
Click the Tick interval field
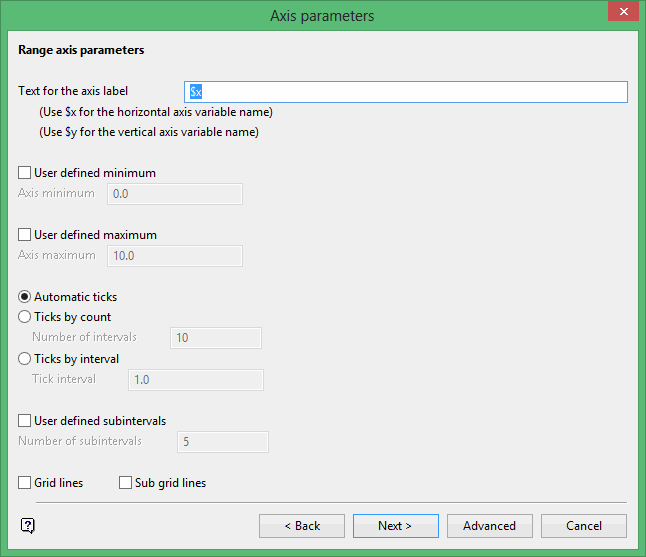click(x=196, y=380)
